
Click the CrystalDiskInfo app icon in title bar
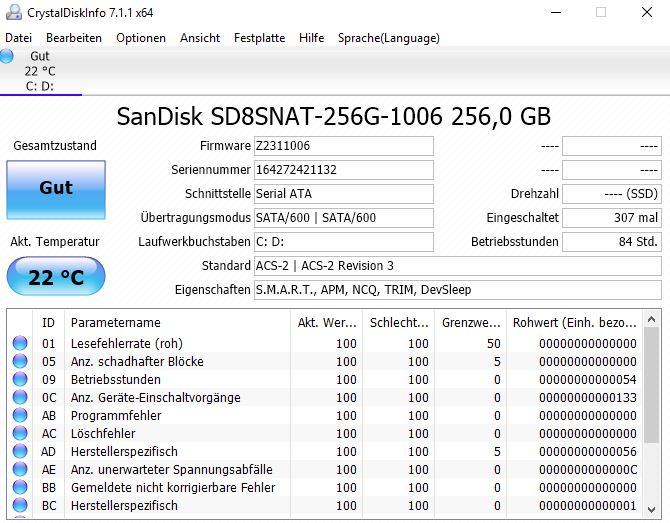click(14, 12)
